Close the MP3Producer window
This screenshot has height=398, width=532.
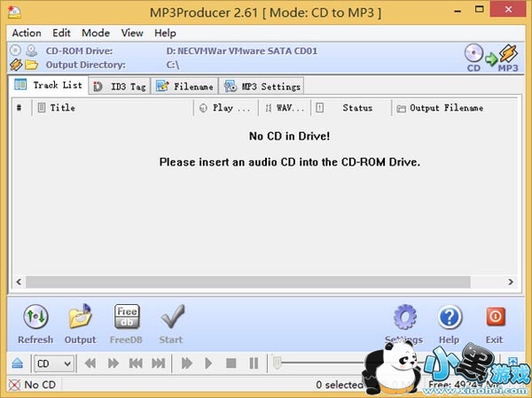(508, 10)
